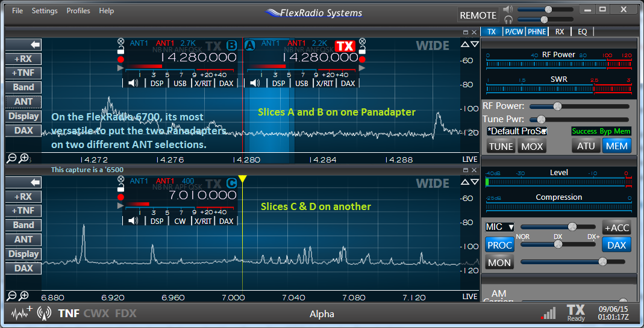Click slice B play button
This screenshot has width=644, height=328.
pyautogui.click(x=120, y=68)
